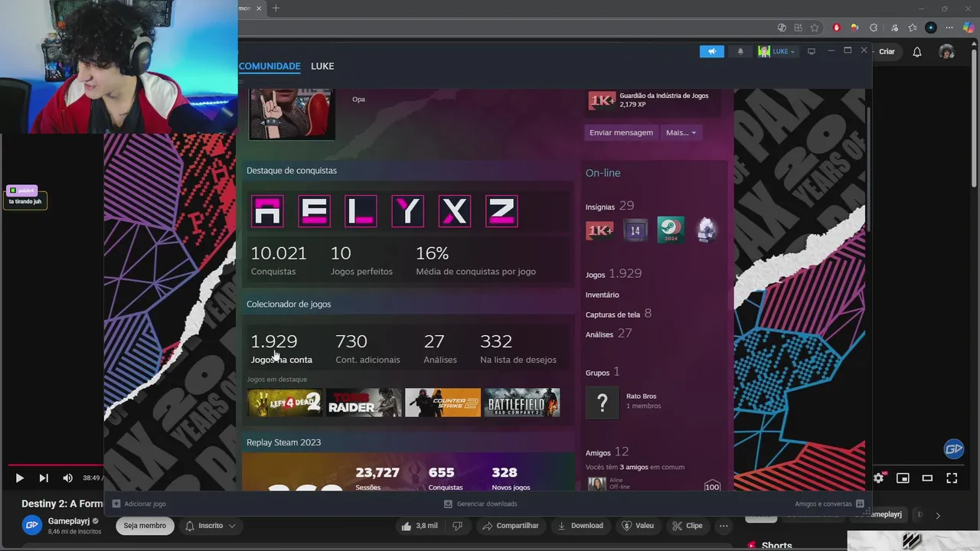Enter YouTube fullscreen mode
Screen dimensions: 980x551
pyautogui.click(x=952, y=478)
